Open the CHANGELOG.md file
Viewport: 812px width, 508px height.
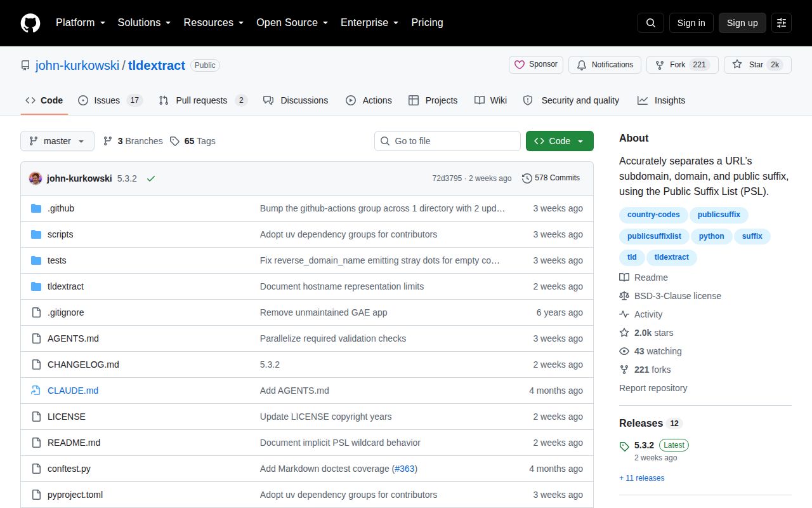pyautogui.click(x=83, y=364)
